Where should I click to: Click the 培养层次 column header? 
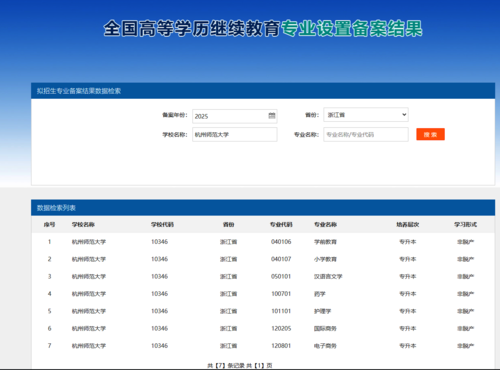(x=408, y=225)
